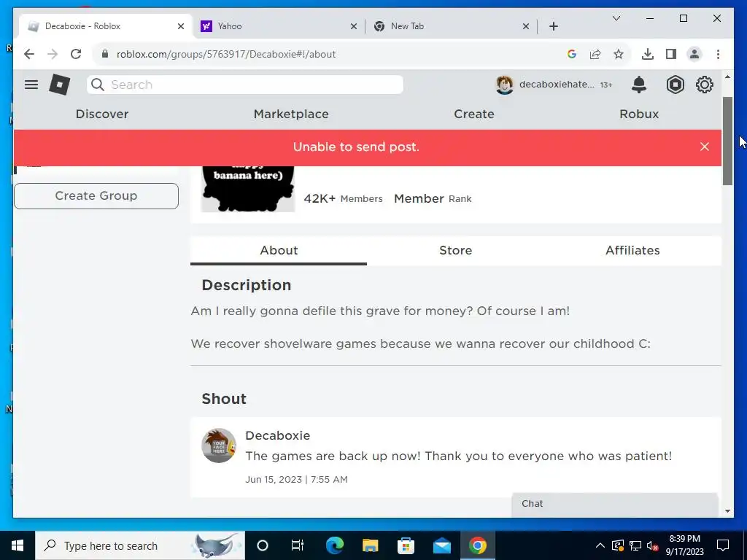
Task: Switch to the Yahoo tab
Action: tap(279, 26)
